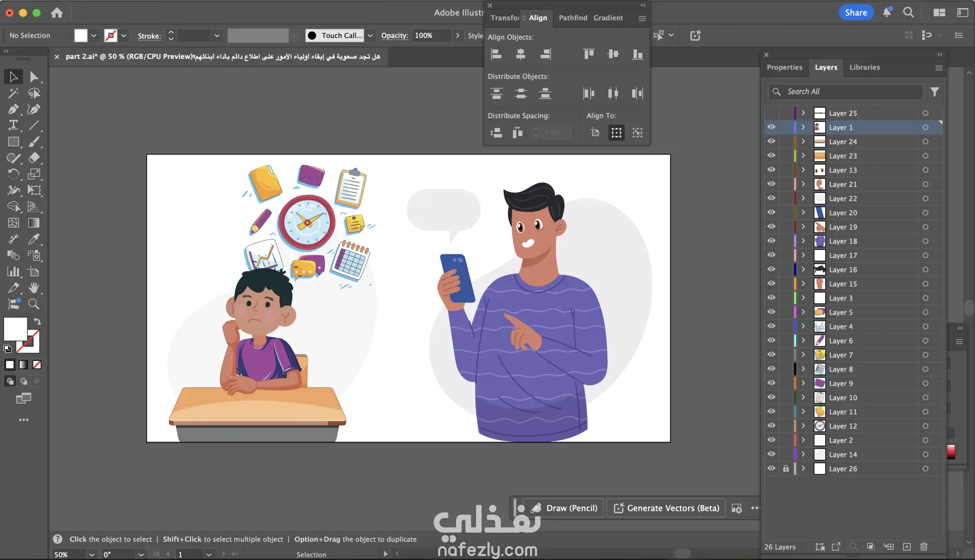Image resolution: width=975 pixels, height=560 pixels.
Task: Select the Eyedropper tool
Action: (34, 239)
